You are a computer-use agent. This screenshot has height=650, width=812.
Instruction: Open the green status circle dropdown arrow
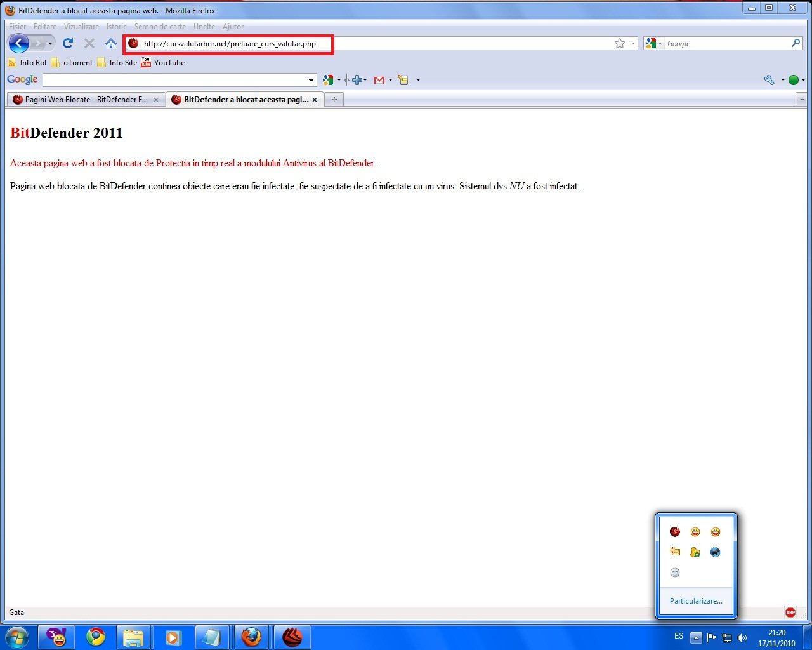pos(803,80)
